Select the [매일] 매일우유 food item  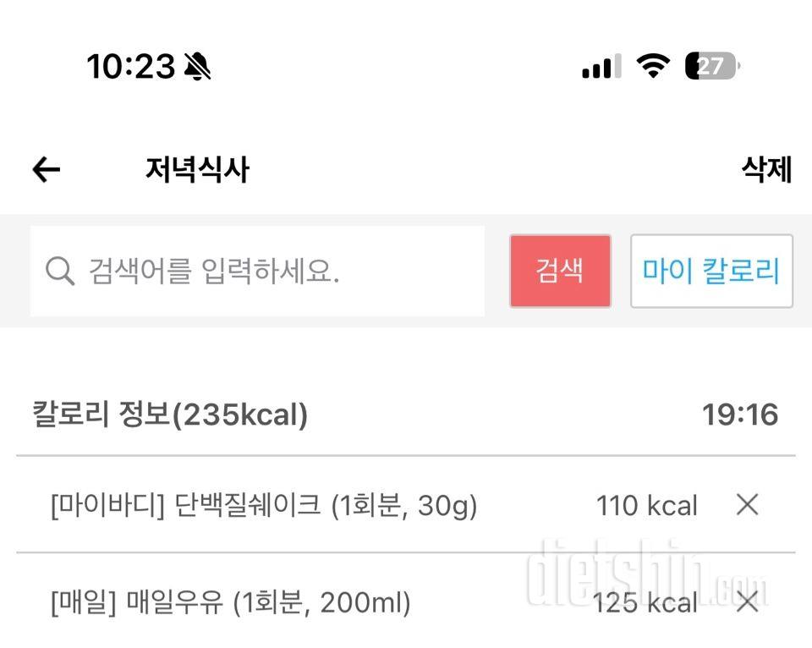point(230,603)
